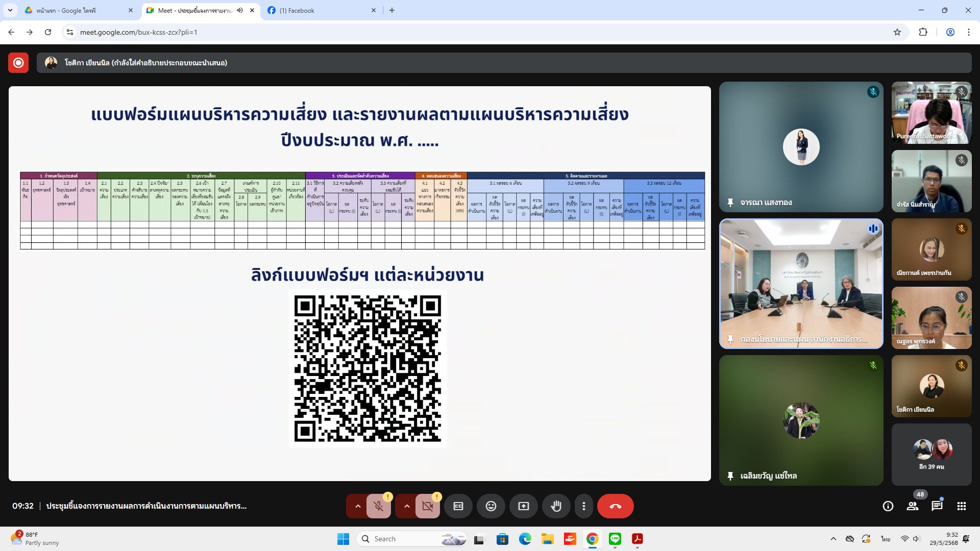980x551 pixels.
Task: Open the activities grid icon
Action: tap(961, 506)
